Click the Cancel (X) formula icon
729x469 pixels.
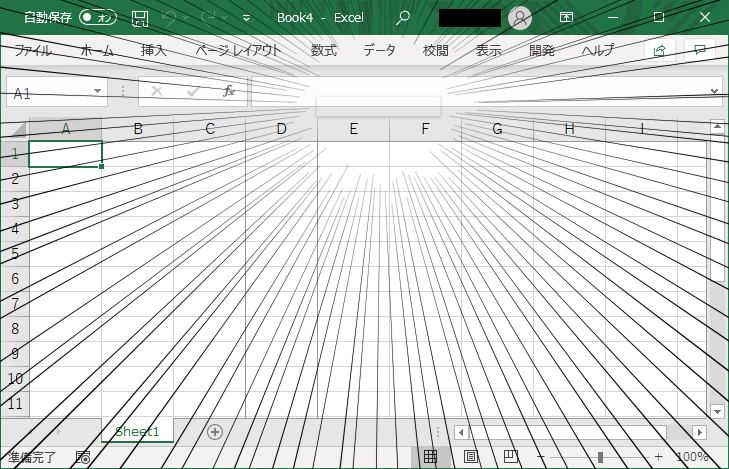157,91
